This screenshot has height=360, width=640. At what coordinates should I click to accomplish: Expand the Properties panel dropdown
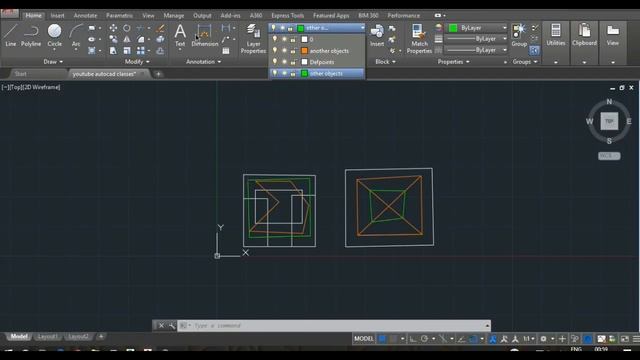click(x=453, y=62)
